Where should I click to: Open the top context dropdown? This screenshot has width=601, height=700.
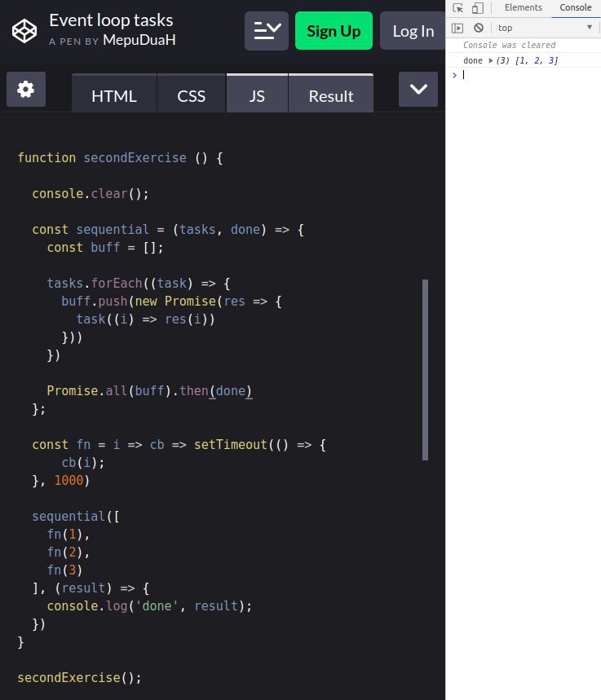(546, 28)
